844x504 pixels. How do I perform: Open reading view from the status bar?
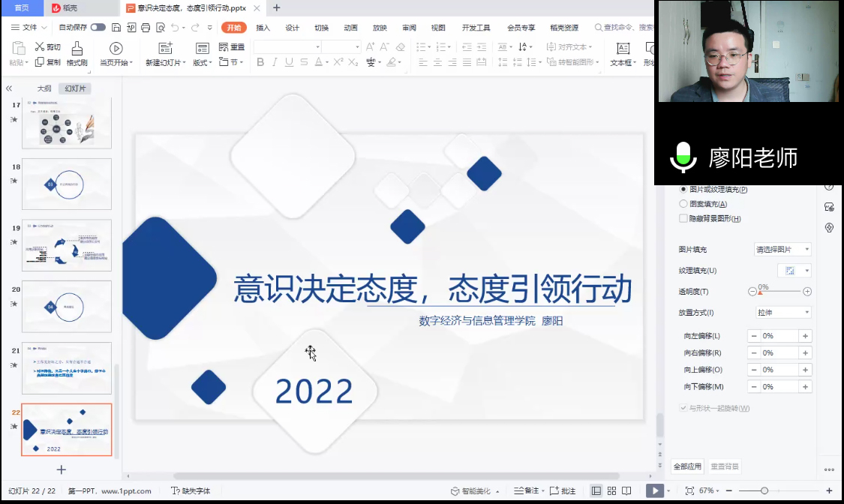coord(628,490)
